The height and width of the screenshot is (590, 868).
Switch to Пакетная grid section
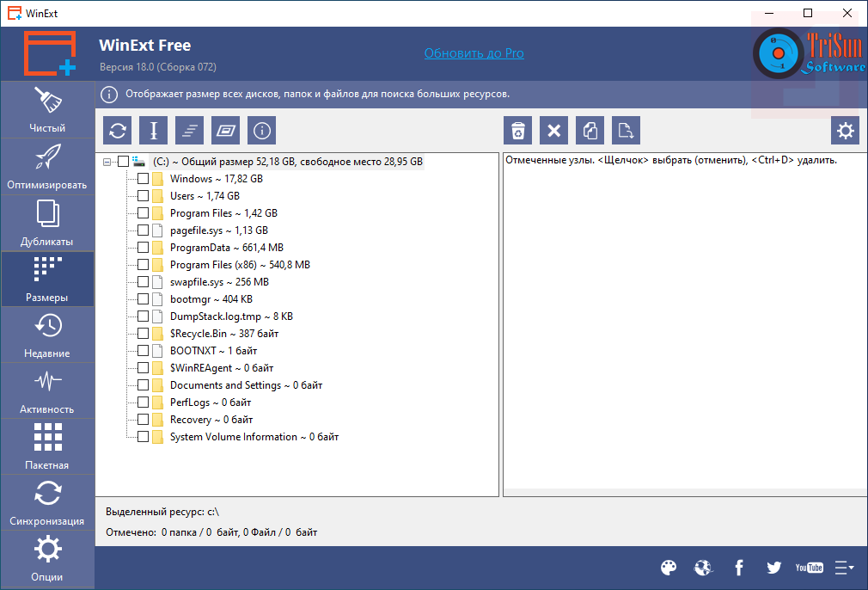[47, 446]
